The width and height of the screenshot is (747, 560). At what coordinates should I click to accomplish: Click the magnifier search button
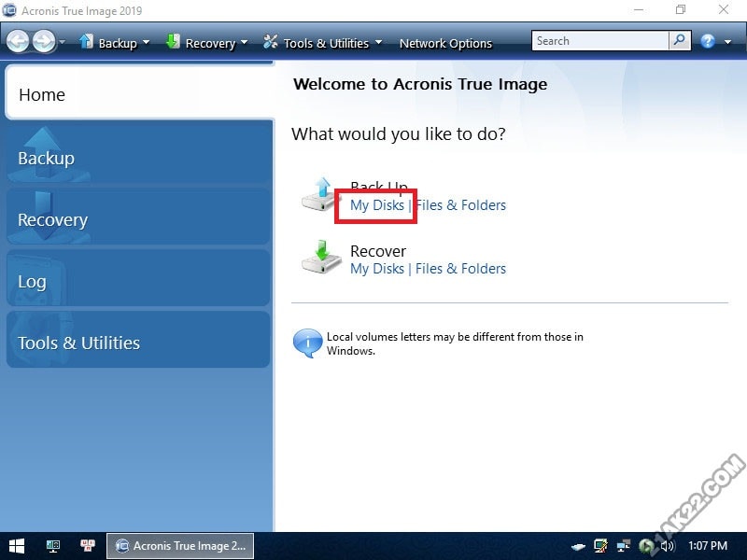[x=680, y=41]
